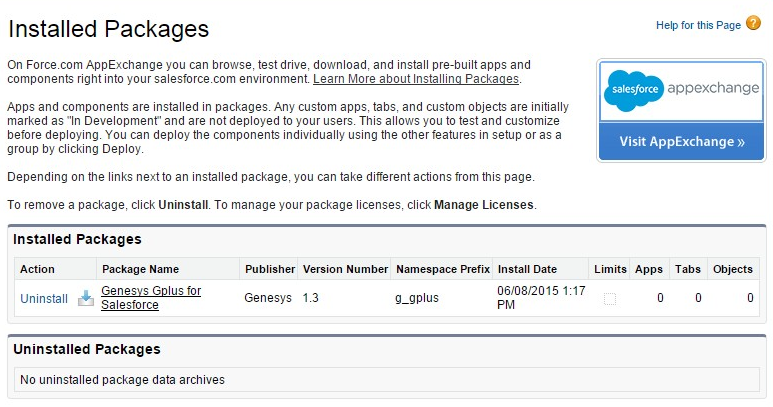Click the Install Date column header
773x407 pixels.
click(x=527, y=269)
